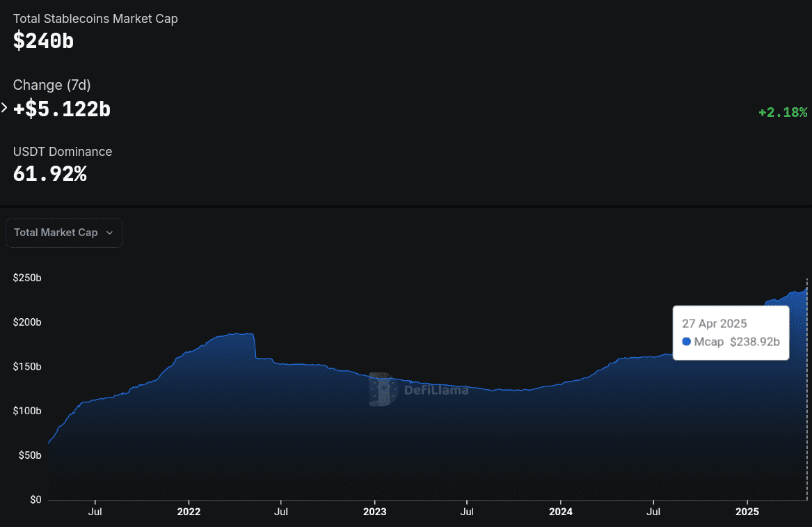The width and height of the screenshot is (812, 527).
Task: Click the green +2.18% percentage
Action: pos(783,111)
